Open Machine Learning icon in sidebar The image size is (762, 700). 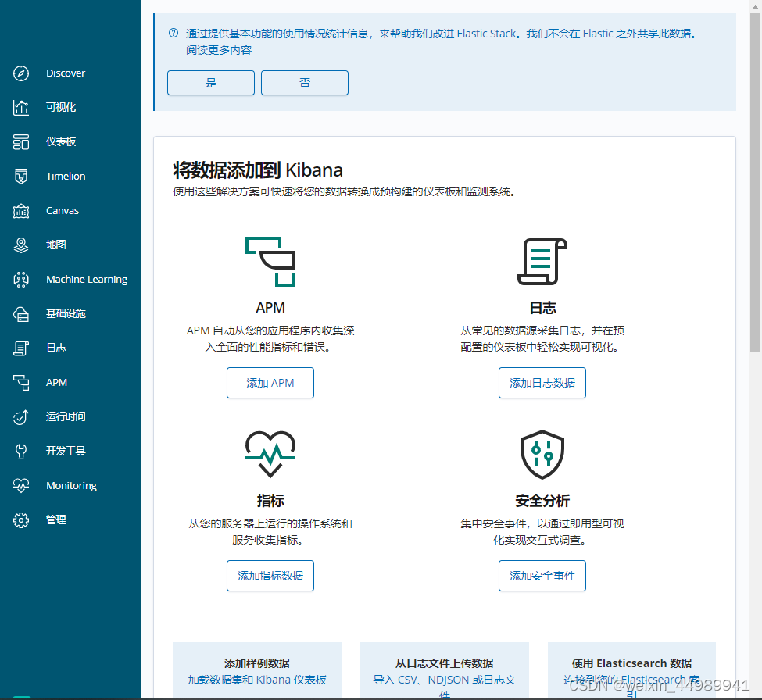[x=21, y=280]
